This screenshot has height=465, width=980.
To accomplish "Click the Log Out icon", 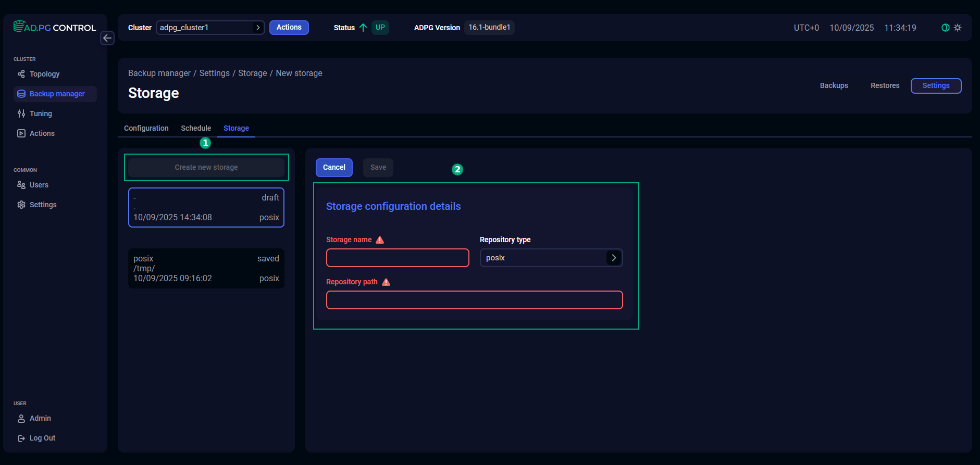I will 21,438.
